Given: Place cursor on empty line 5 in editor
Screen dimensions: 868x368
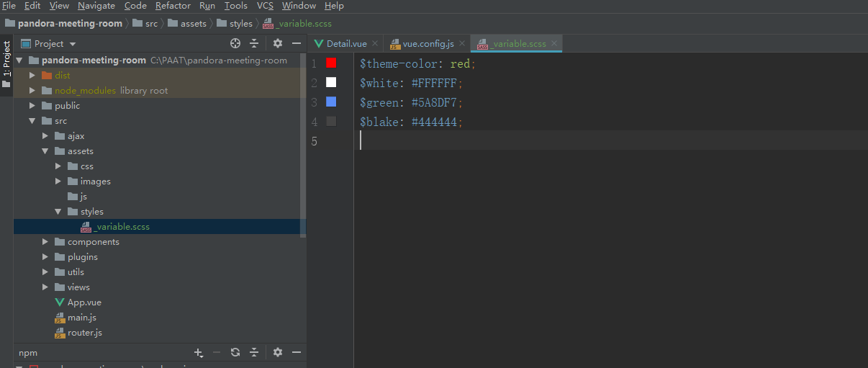Looking at the screenshot, I should coord(612,141).
